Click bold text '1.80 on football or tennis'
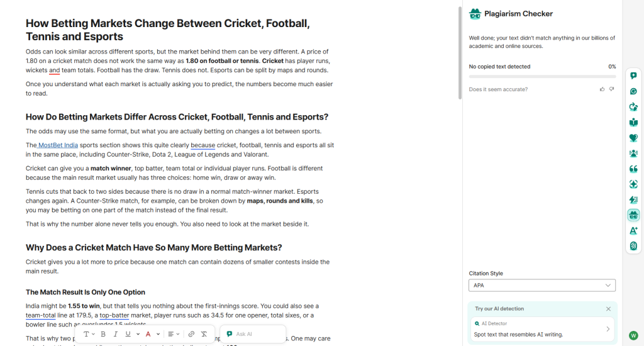644x346 pixels. click(222, 61)
